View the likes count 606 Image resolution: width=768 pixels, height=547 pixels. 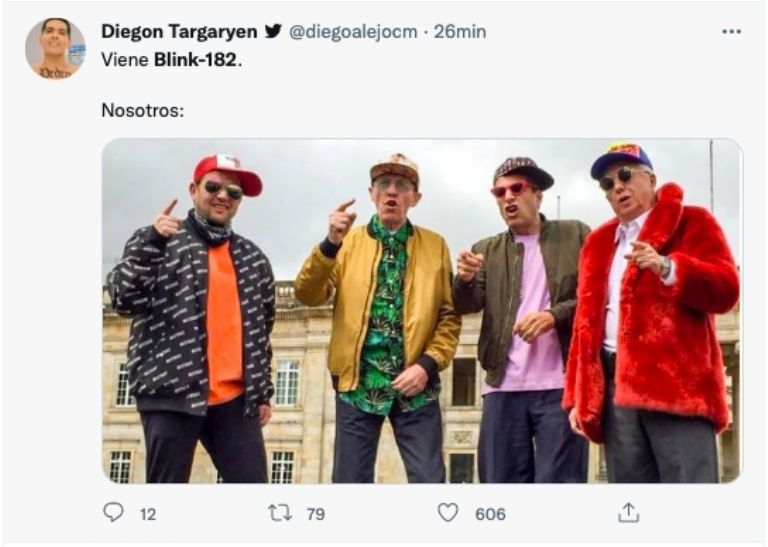pos(490,514)
